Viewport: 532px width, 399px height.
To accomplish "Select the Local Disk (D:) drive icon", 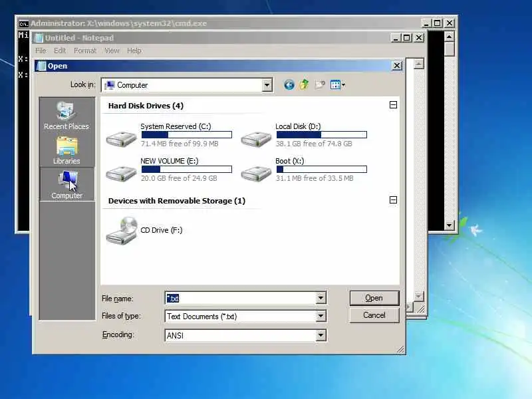I will point(256,139).
